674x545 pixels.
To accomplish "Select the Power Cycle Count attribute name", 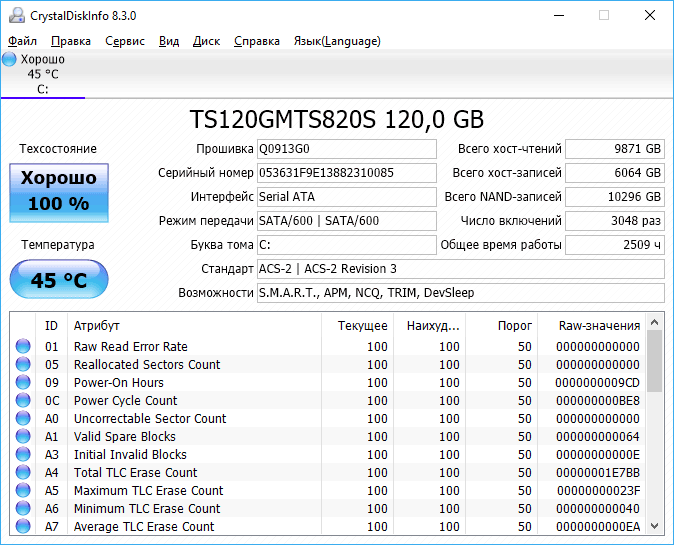I will tap(126, 401).
